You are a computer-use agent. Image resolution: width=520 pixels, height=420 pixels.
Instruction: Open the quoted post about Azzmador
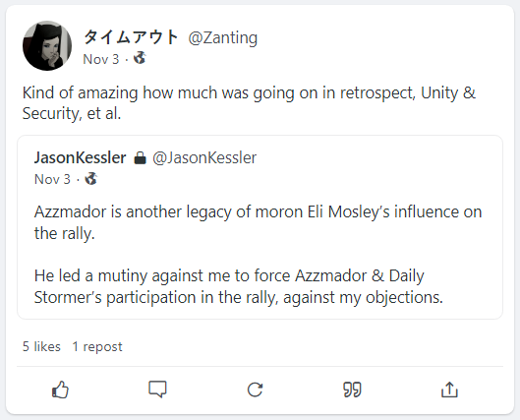pos(260,227)
